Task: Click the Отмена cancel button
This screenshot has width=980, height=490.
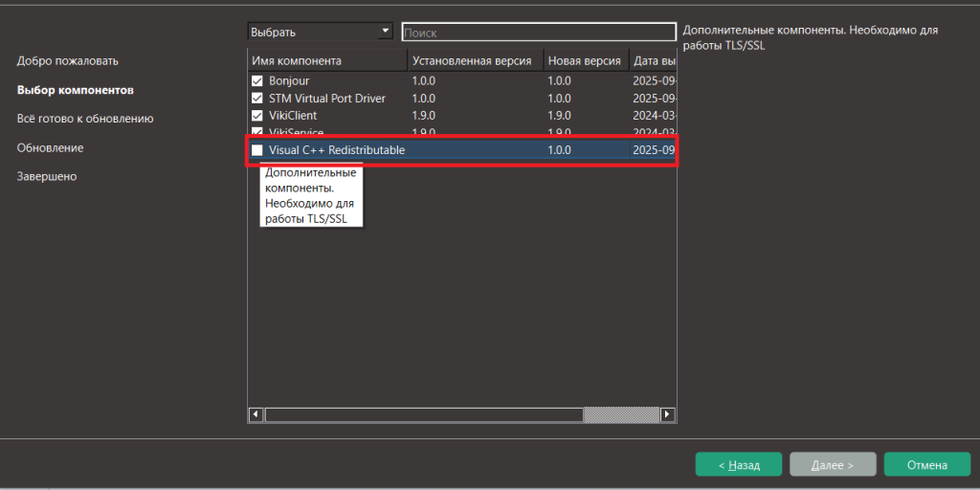Action: (926, 465)
